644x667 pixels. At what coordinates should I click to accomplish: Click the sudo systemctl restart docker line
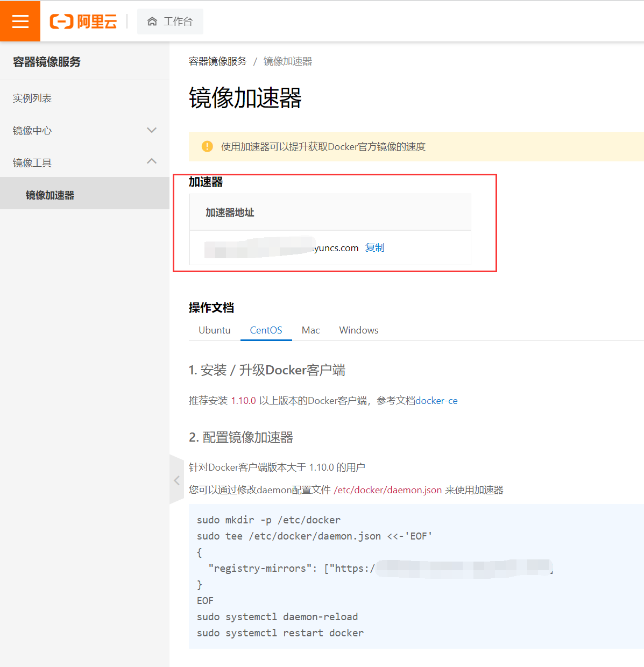click(x=280, y=633)
